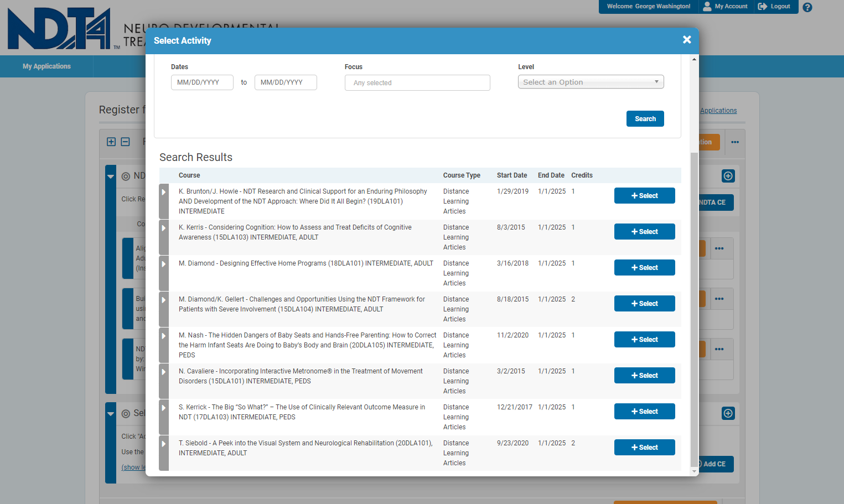Image resolution: width=844 pixels, height=504 pixels.
Task: Open the My Applications tab
Action: (46, 66)
